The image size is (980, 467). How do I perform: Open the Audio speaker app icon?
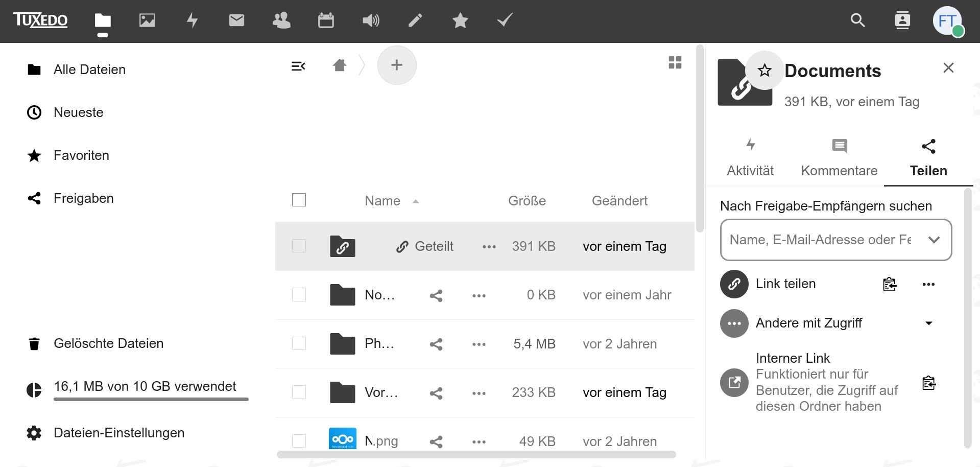[371, 20]
